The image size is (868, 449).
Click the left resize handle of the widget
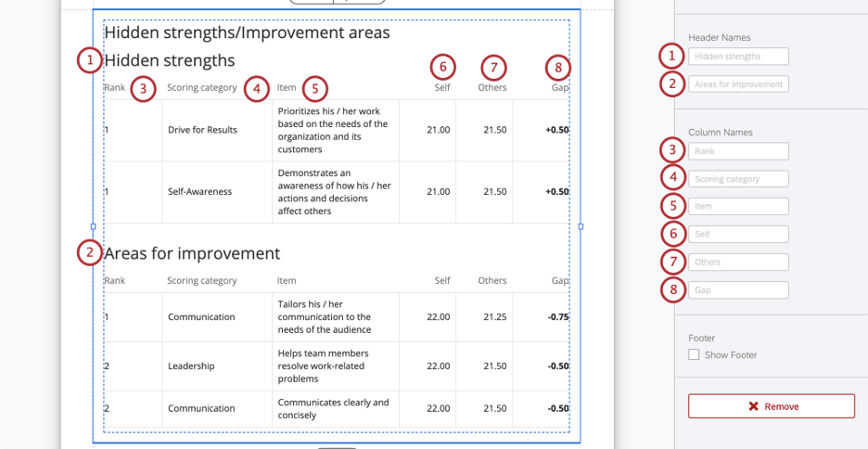(93, 226)
